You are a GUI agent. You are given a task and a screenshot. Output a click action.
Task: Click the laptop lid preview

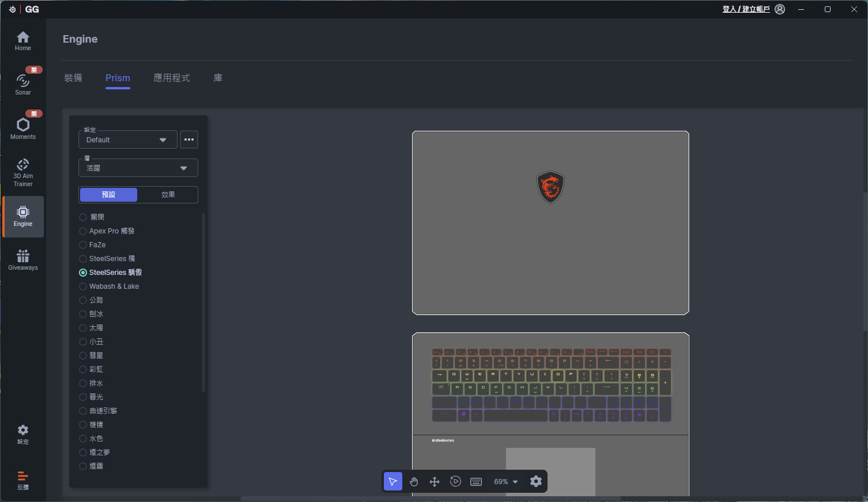[x=550, y=223]
